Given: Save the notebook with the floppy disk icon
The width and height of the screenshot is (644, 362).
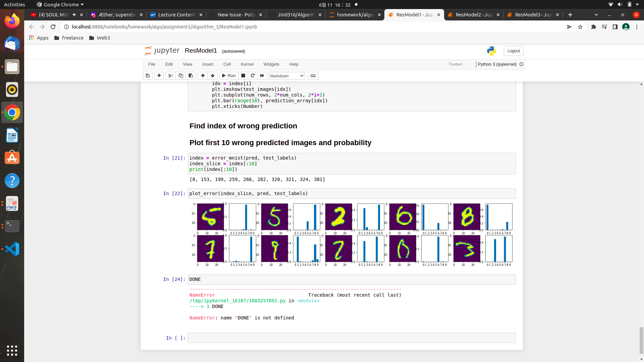Looking at the screenshot, I should click(x=148, y=76).
